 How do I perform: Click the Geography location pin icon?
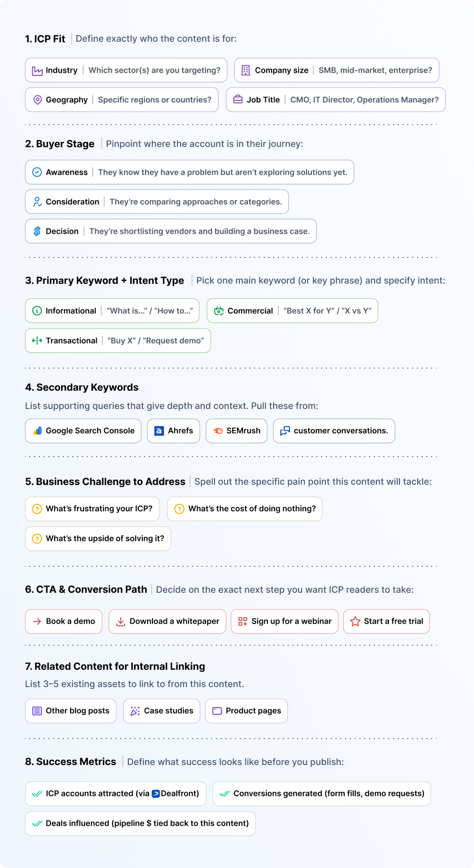point(37,100)
